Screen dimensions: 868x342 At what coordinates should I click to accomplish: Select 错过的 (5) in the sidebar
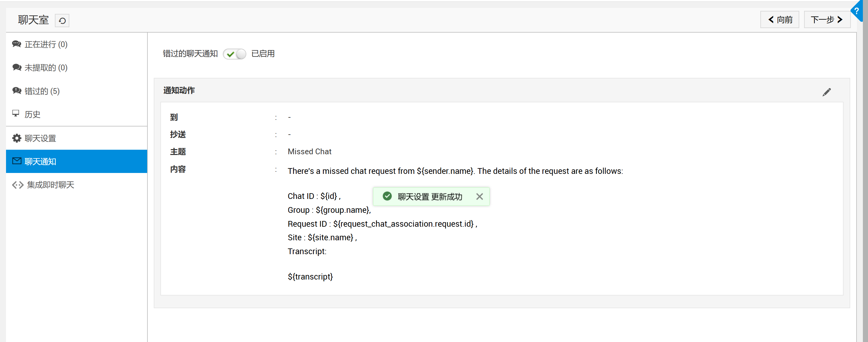click(42, 91)
